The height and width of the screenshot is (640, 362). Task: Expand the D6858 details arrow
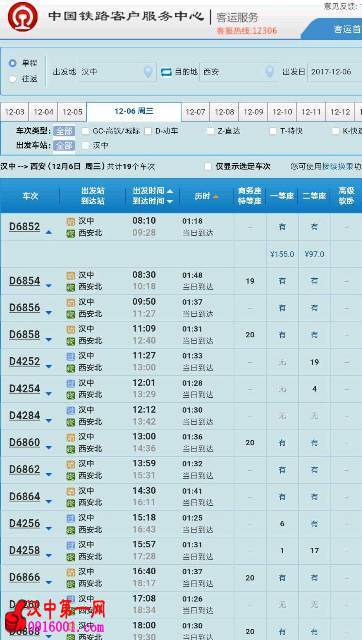click(49, 340)
